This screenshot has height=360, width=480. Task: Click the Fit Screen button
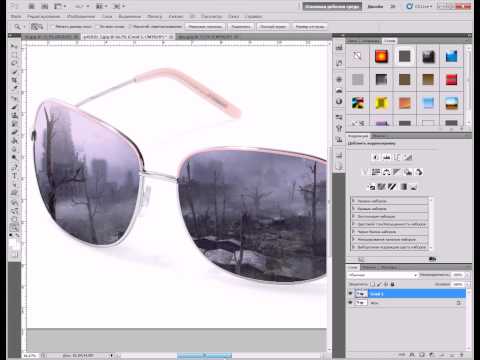pyautogui.click(x=241, y=27)
